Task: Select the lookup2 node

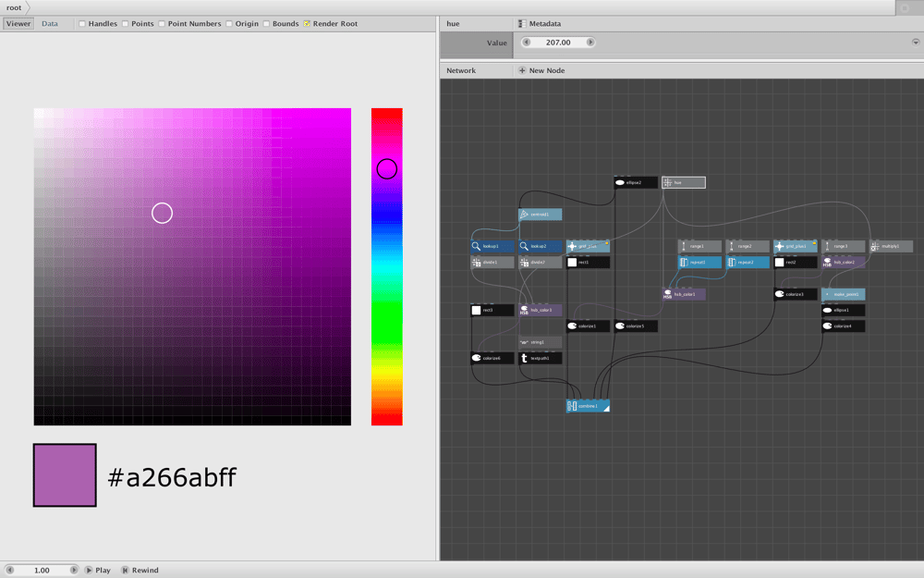Action: (540, 247)
